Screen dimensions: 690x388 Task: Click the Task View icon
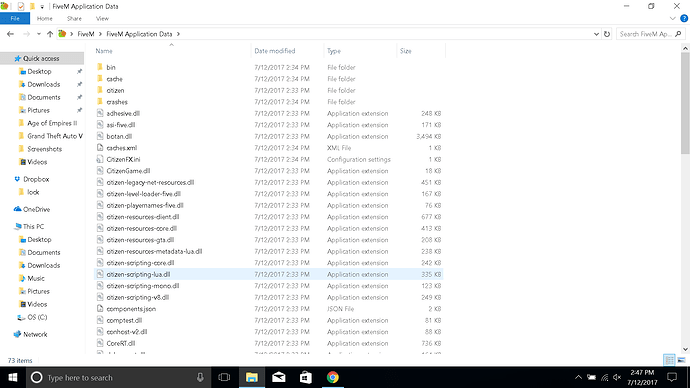[224, 377]
